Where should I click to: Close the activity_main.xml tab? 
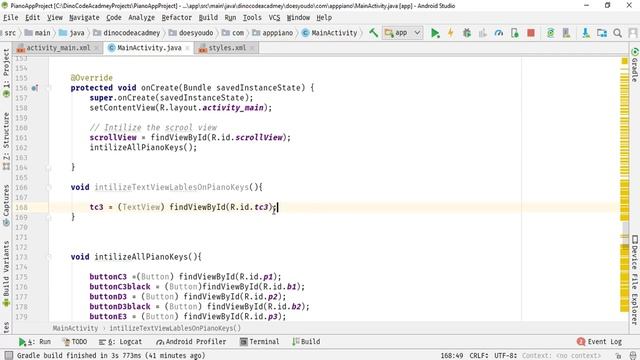[x=96, y=48]
